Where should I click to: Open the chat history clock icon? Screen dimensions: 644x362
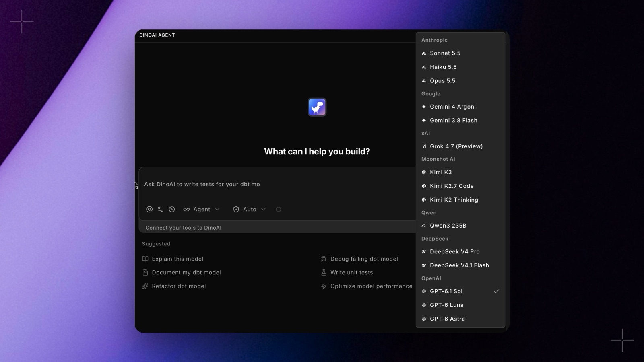click(x=172, y=209)
